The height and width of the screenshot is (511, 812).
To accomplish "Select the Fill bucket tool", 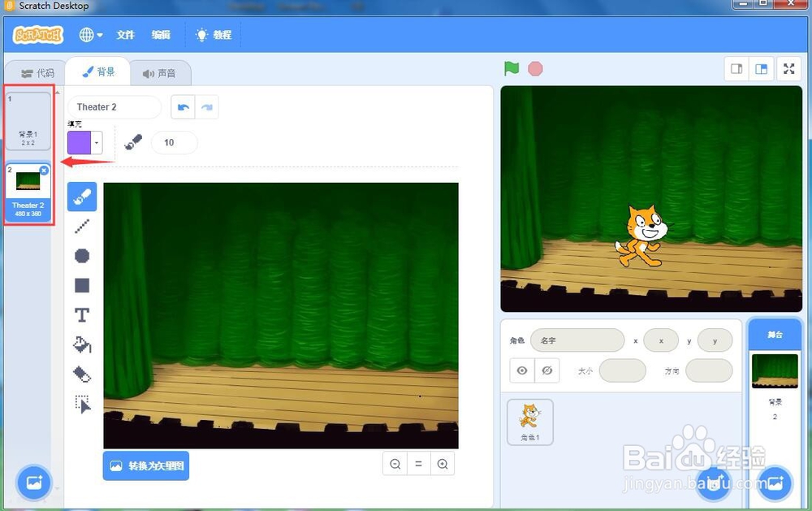I will pos(82,344).
